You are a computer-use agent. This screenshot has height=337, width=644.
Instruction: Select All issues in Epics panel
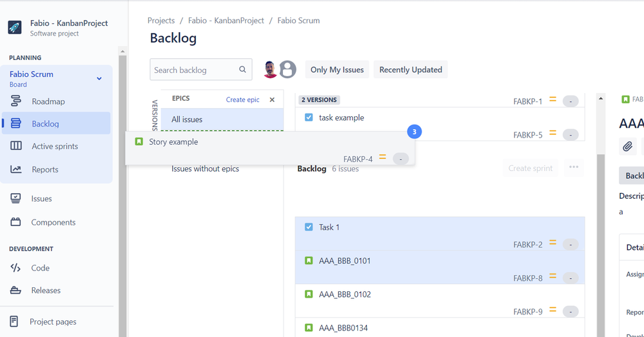point(187,119)
